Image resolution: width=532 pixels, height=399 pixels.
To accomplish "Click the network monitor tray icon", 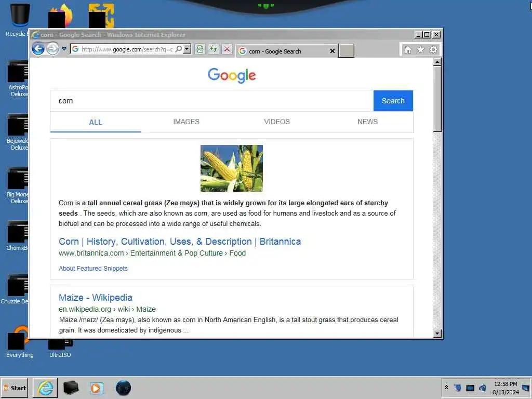I will [470, 388].
